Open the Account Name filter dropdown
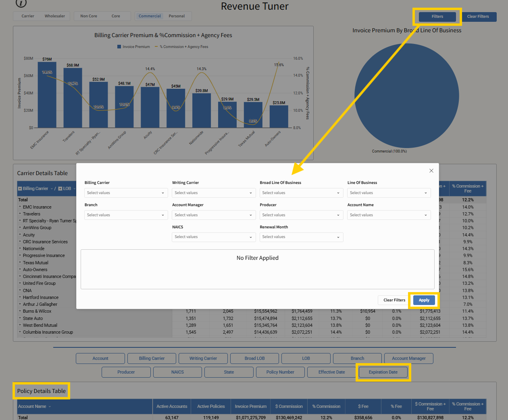This screenshot has width=508, height=420. (x=389, y=215)
